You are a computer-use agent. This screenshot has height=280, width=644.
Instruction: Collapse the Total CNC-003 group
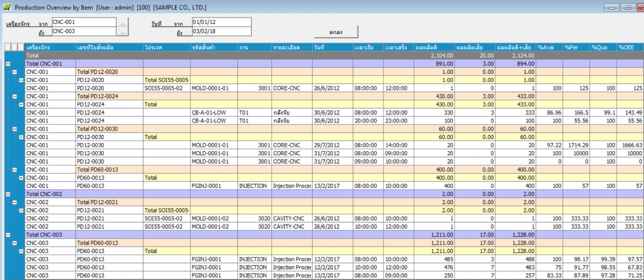click(x=8, y=235)
